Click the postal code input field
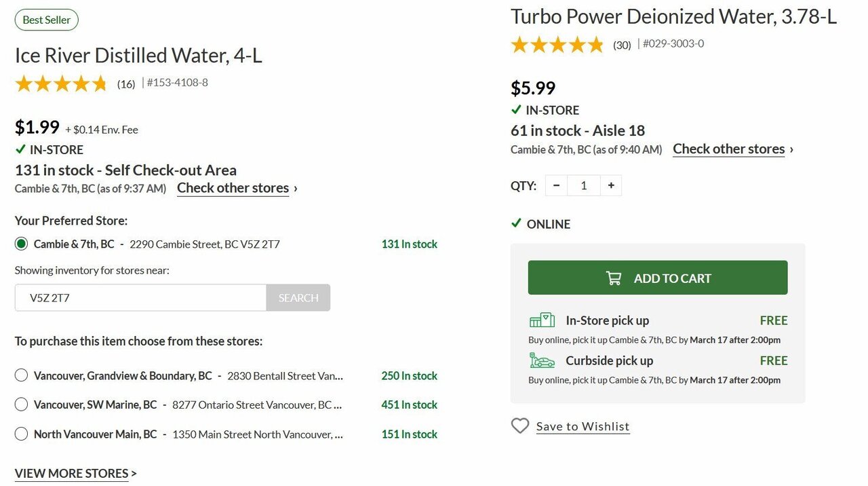The image size is (868, 486). tap(140, 298)
